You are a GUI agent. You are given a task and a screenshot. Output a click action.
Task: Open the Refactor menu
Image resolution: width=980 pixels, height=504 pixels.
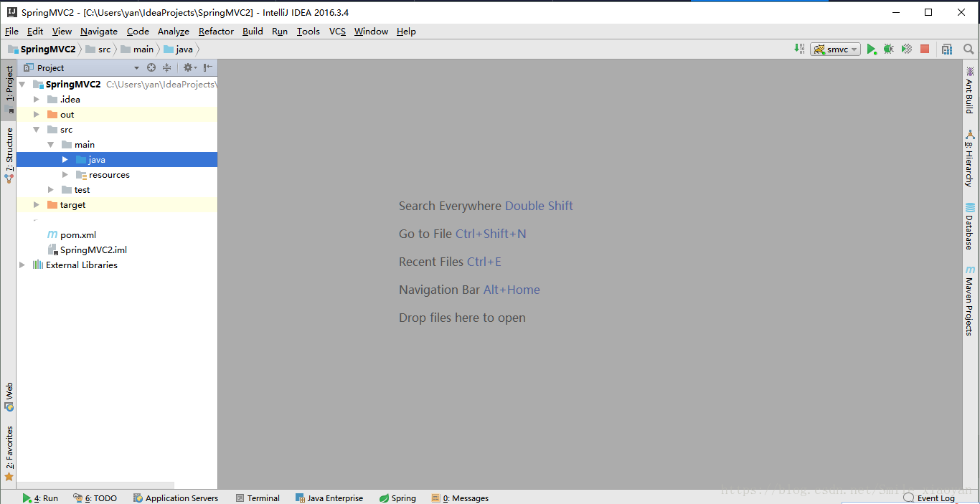tap(216, 31)
